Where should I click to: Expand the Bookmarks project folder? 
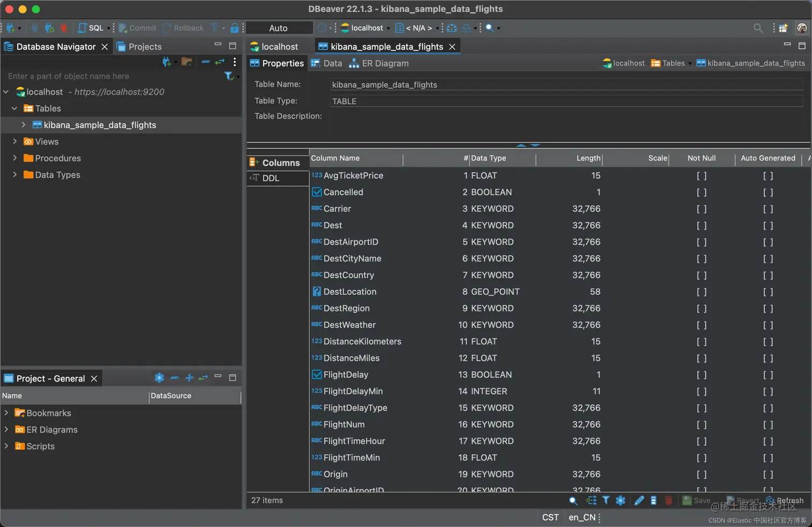point(6,413)
